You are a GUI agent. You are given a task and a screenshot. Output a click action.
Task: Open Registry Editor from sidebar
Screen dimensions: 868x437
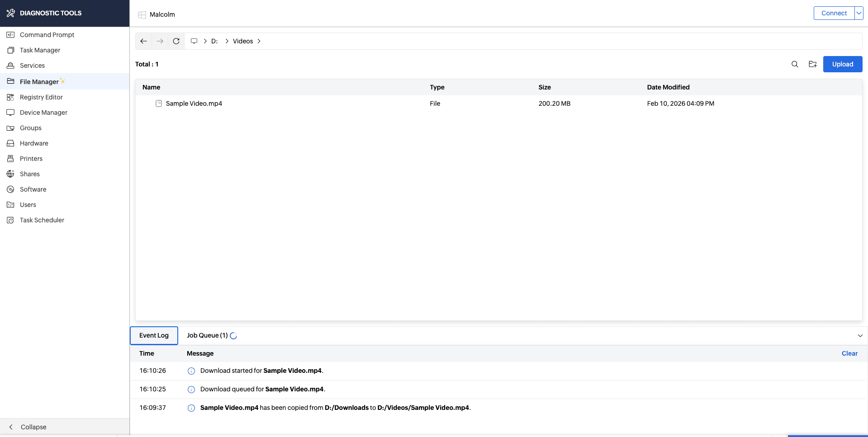click(x=41, y=97)
